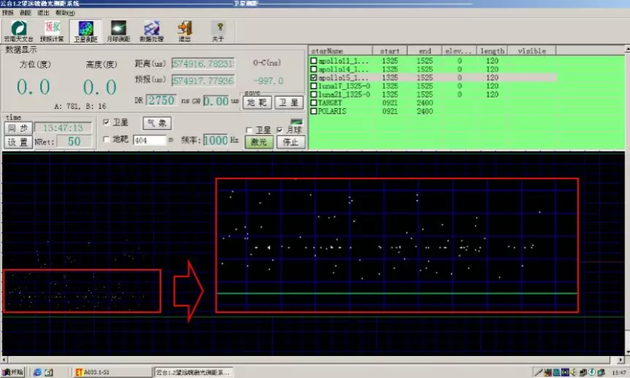Click the 停止 stop button

point(290,142)
